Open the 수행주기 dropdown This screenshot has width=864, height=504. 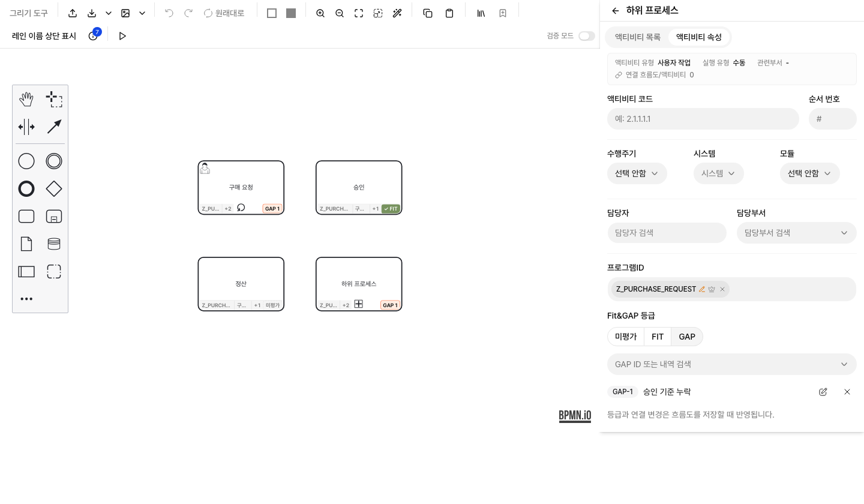point(637,173)
